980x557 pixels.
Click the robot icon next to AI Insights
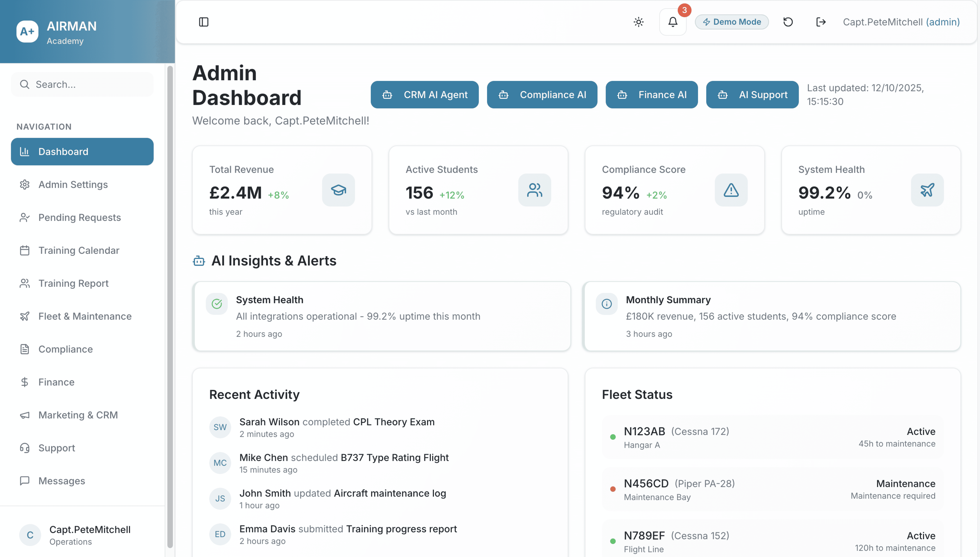(x=199, y=261)
